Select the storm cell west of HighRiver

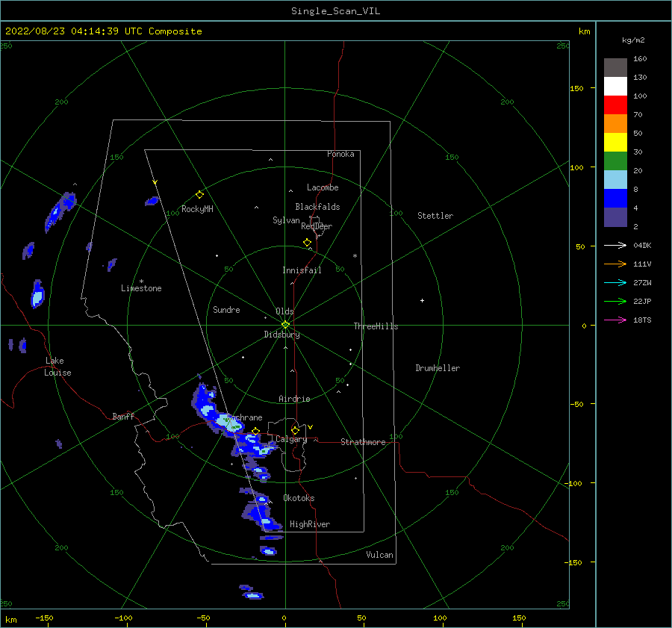pos(261,517)
